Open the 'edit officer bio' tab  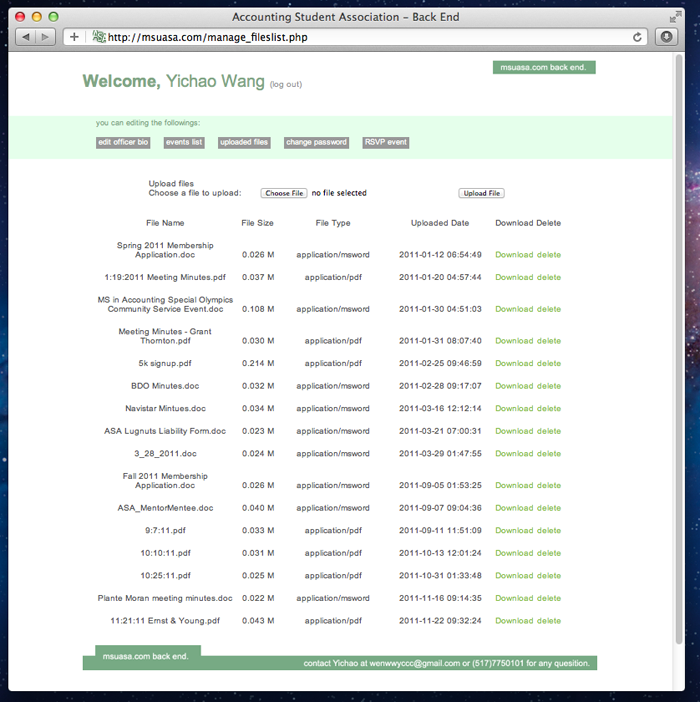click(123, 143)
